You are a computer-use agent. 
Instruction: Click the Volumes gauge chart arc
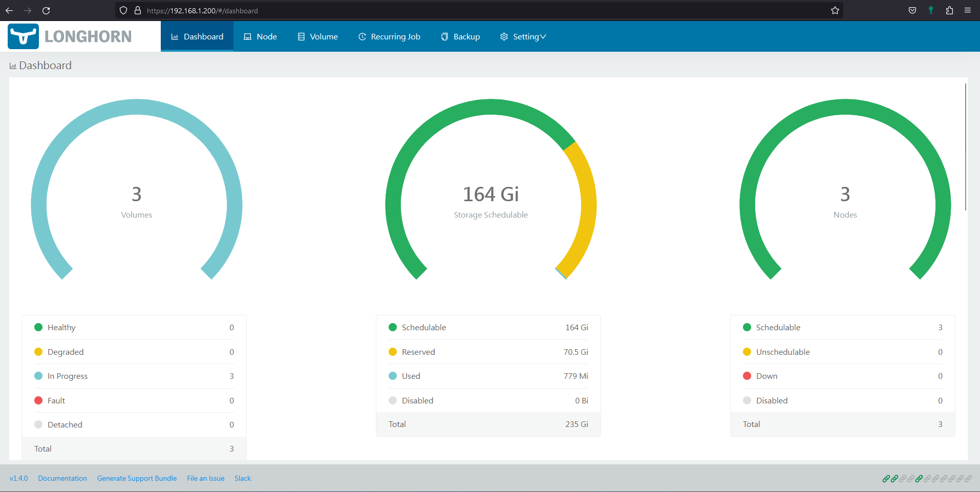pos(137,107)
